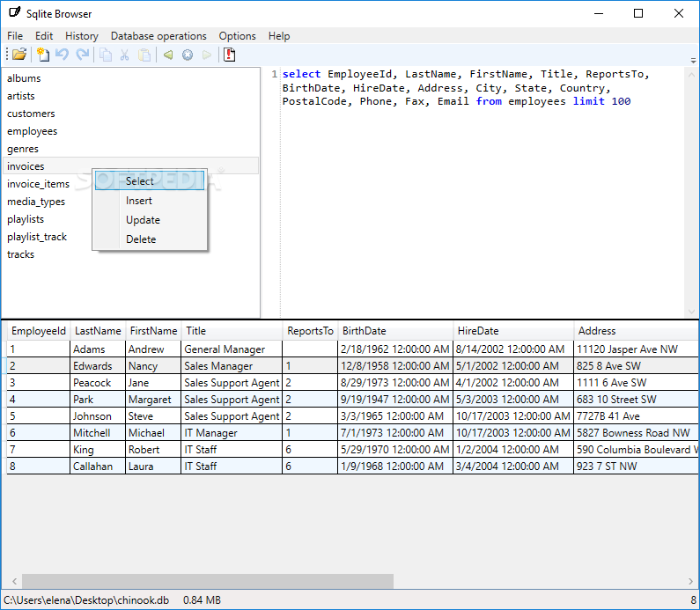Click the 'Callahan' cell

click(98, 467)
